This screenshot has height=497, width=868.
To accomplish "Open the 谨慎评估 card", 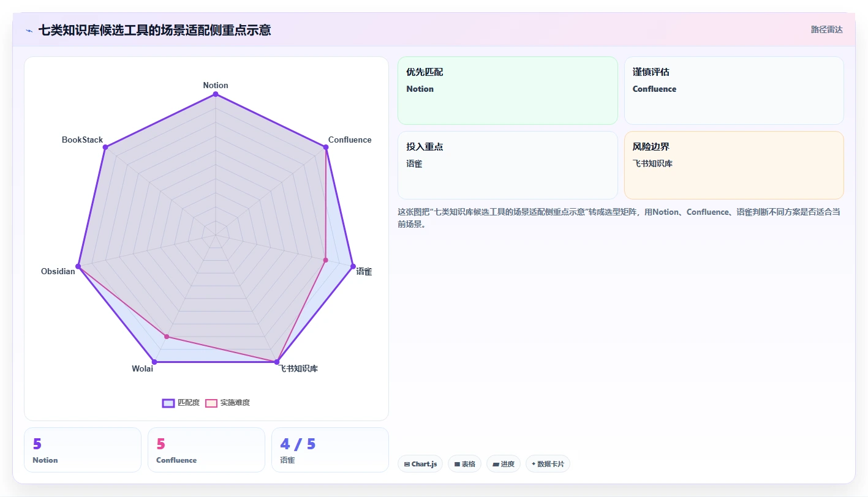I will tap(734, 91).
